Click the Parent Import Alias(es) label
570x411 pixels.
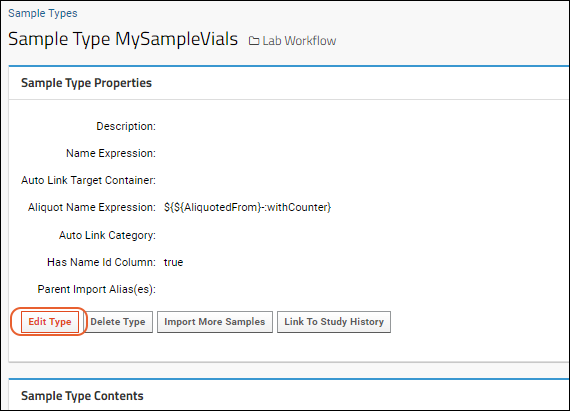pos(96,289)
